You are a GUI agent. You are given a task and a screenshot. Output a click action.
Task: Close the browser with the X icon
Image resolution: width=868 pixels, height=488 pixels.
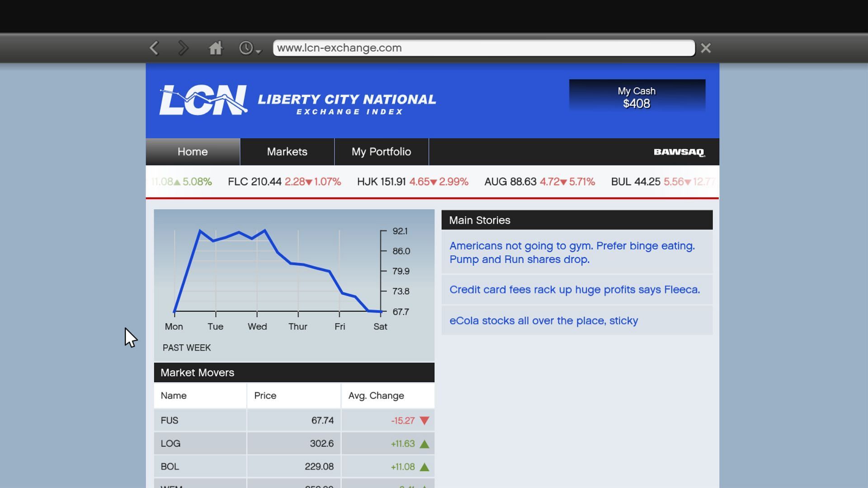click(x=706, y=48)
